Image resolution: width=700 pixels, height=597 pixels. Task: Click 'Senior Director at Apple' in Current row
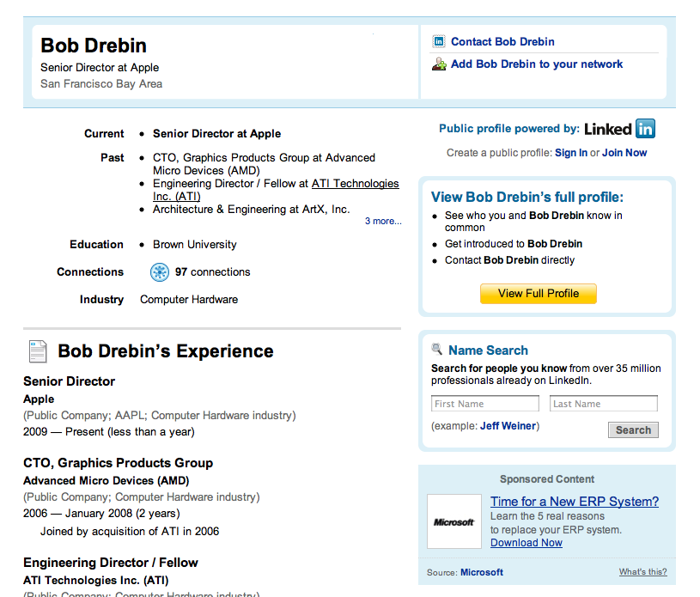pos(217,133)
